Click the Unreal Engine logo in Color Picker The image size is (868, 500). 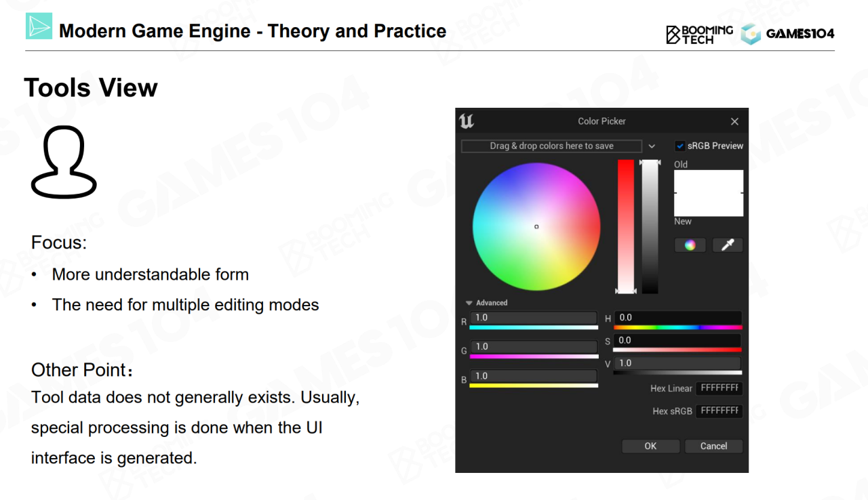pyautogui.click(x=467, y=121)
